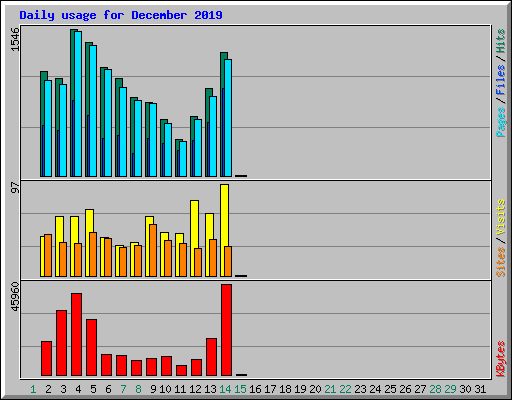512x400 pixels.
Task: Click day '21' on the x-axis
Action: pyautogui.click(x=330, y=389)
